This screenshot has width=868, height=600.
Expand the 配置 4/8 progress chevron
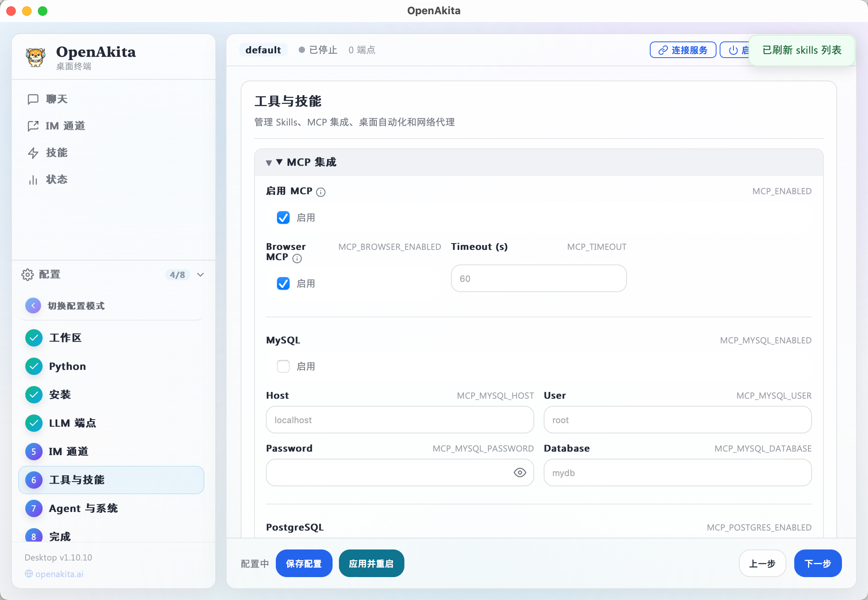point(200,275)
